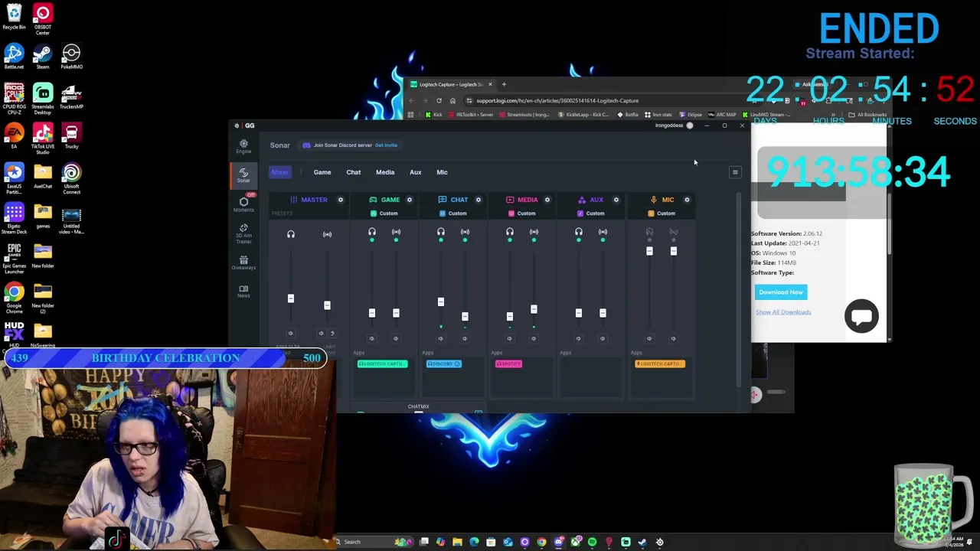Click Show All Downloads link
Screen dimensions: 980x551
783,312
